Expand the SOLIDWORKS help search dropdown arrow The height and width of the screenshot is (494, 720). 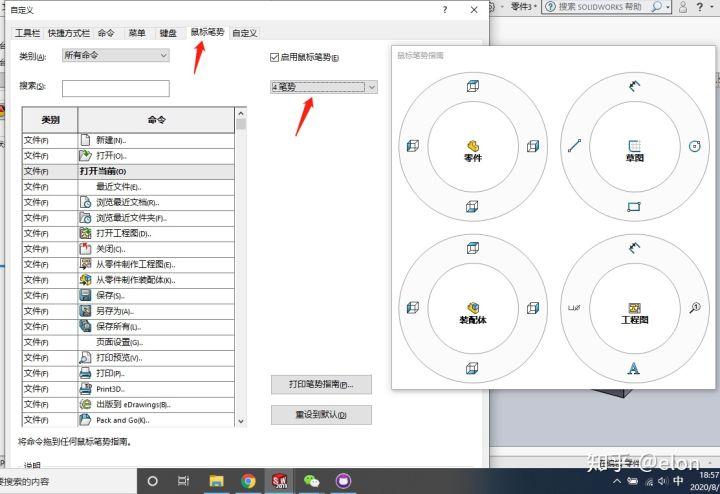668,7
